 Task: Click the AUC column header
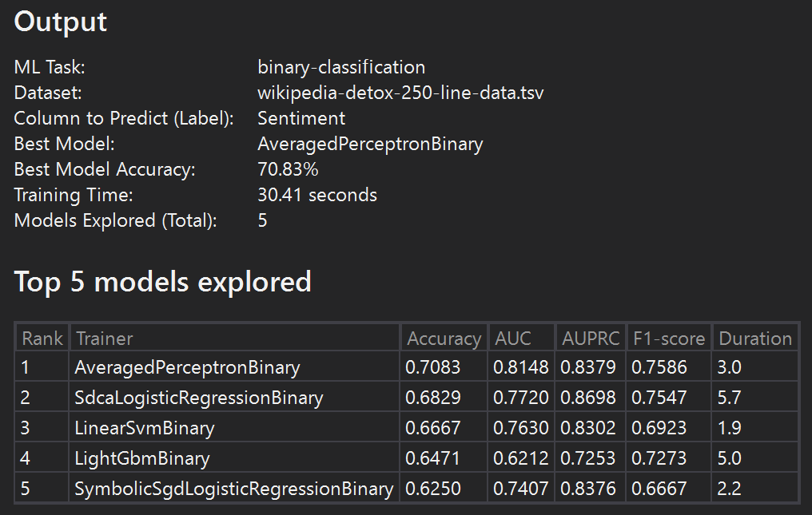click(513, 339)
